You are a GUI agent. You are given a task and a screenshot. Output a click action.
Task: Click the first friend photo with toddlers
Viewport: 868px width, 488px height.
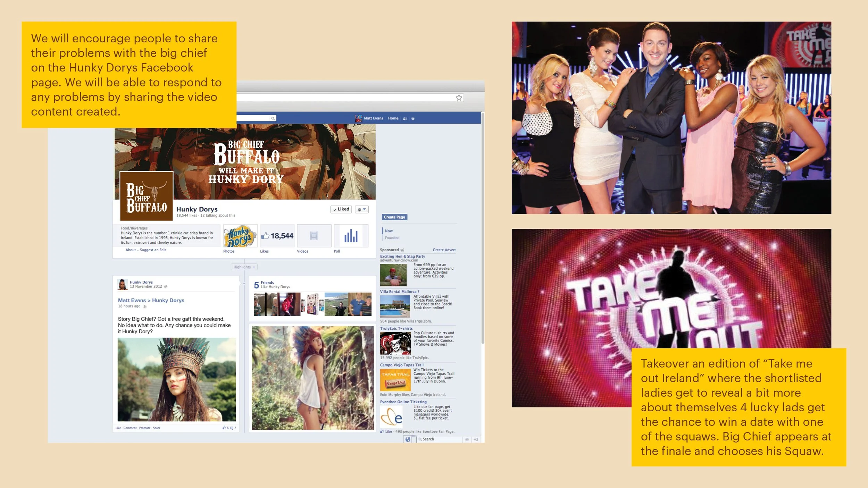pos(265,304)
